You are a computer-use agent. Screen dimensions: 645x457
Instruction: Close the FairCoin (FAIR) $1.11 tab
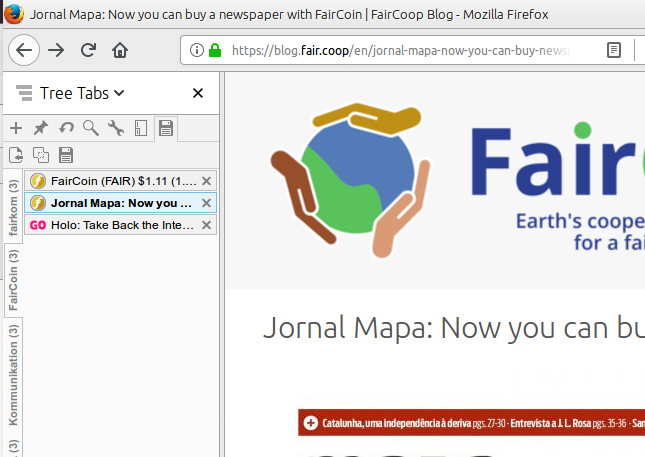tap(206, 181)
